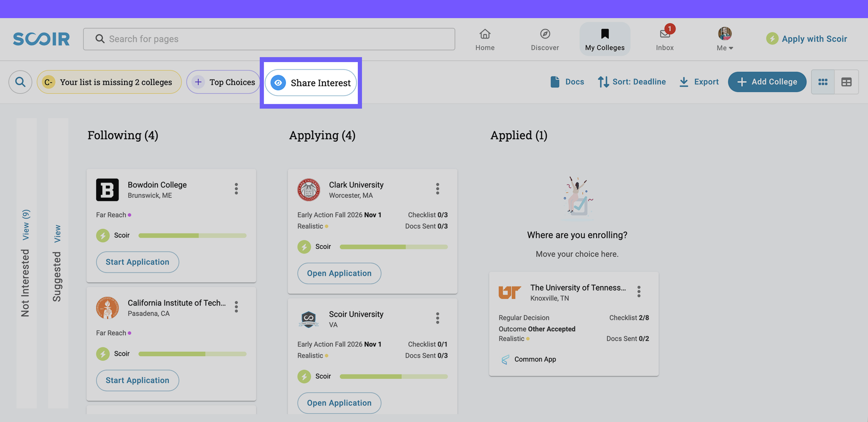Export the college list
This screenshot has width=868, height=422.
pos(699,82)
